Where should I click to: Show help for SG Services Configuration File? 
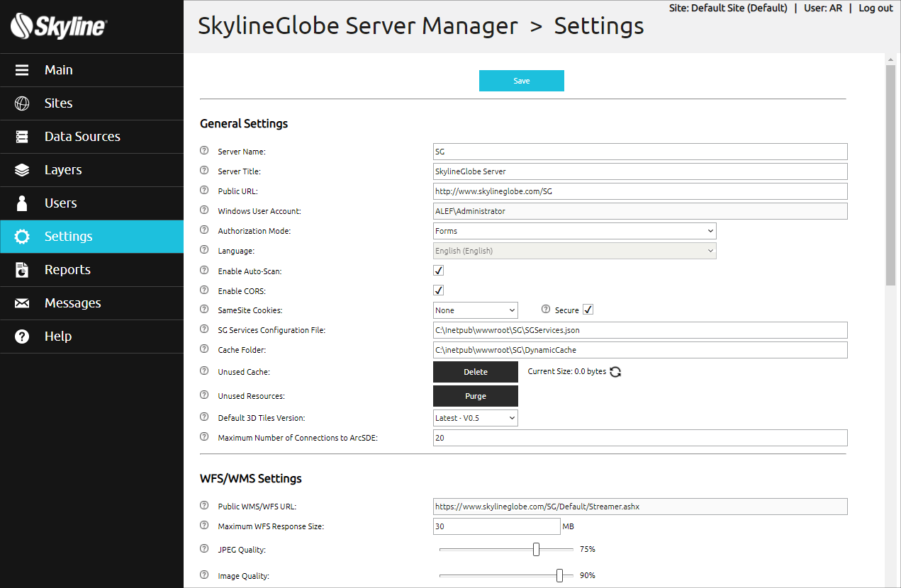(x=204, y=329)
